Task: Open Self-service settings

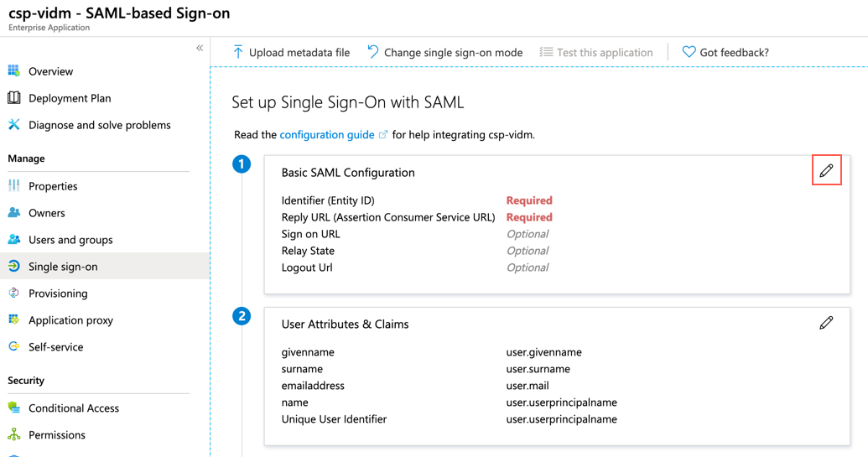Action: pyautogui.click(x=55, y=347)
